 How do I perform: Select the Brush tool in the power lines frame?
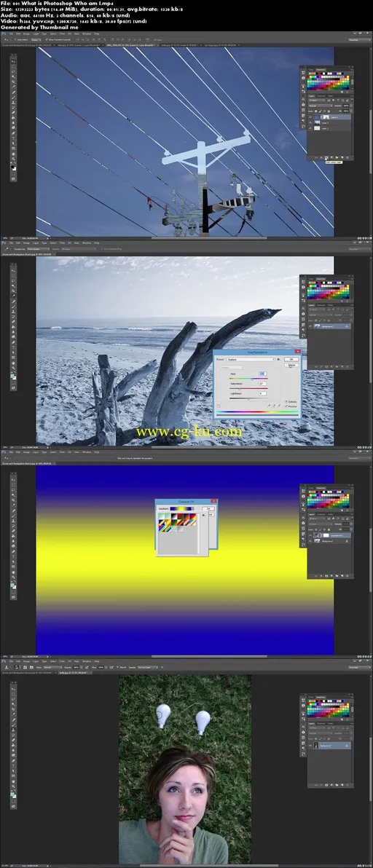point(13,98)
